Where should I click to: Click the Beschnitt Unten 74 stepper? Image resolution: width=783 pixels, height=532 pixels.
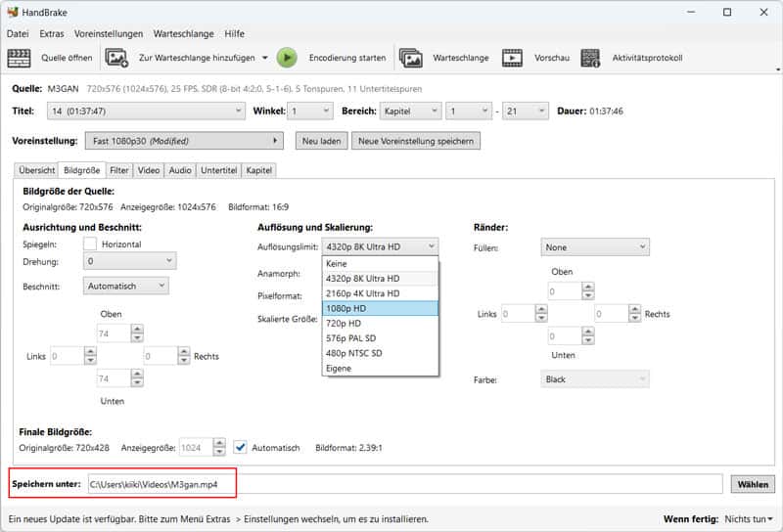(137, 378)
